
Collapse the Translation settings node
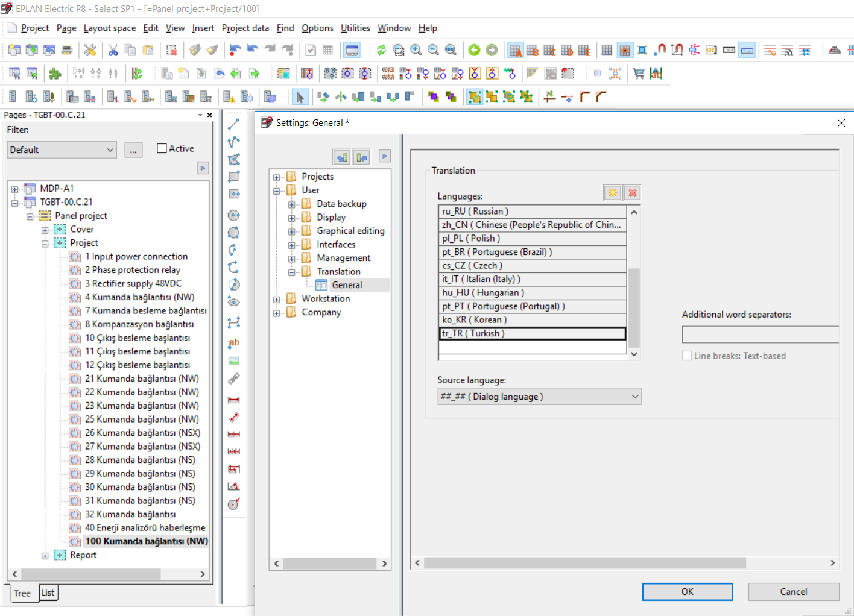point(292,272)
